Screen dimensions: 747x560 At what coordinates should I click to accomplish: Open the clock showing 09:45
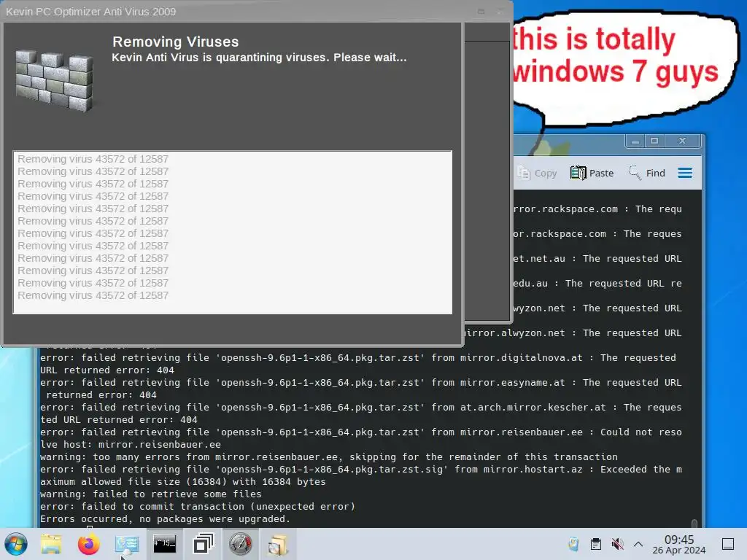pyautogui.click(x=679, y=540)
